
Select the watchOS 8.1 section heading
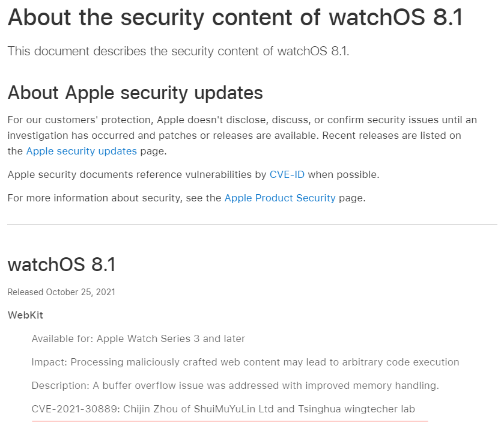61,265
